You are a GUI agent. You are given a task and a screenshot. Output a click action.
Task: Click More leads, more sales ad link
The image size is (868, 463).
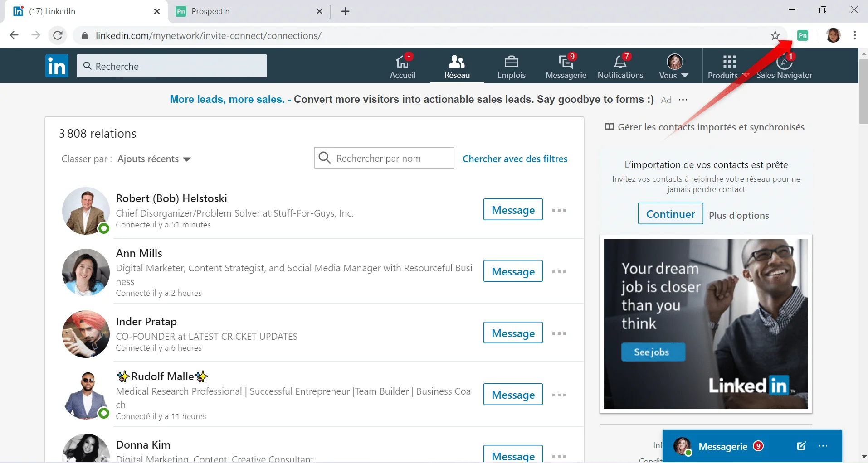227,100
